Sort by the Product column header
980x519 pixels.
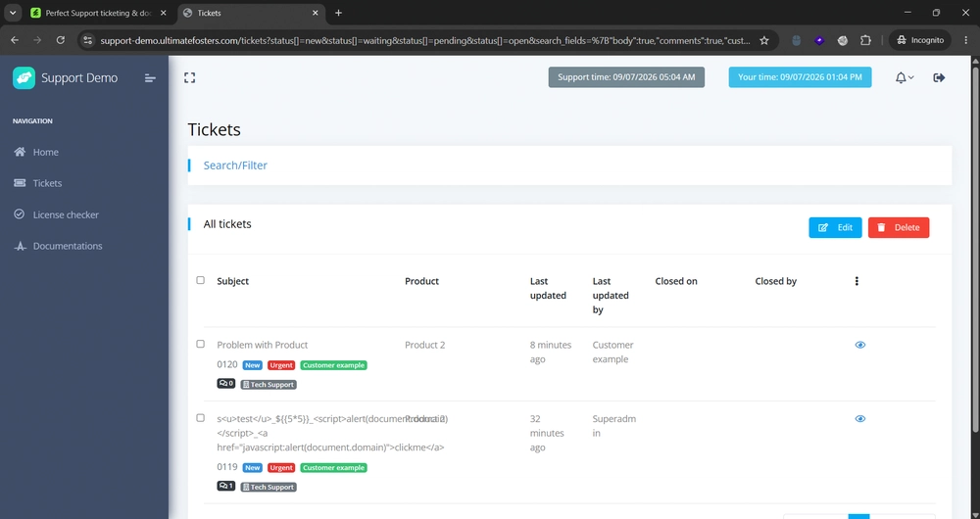pyautogui.click(x=421, y=281)
